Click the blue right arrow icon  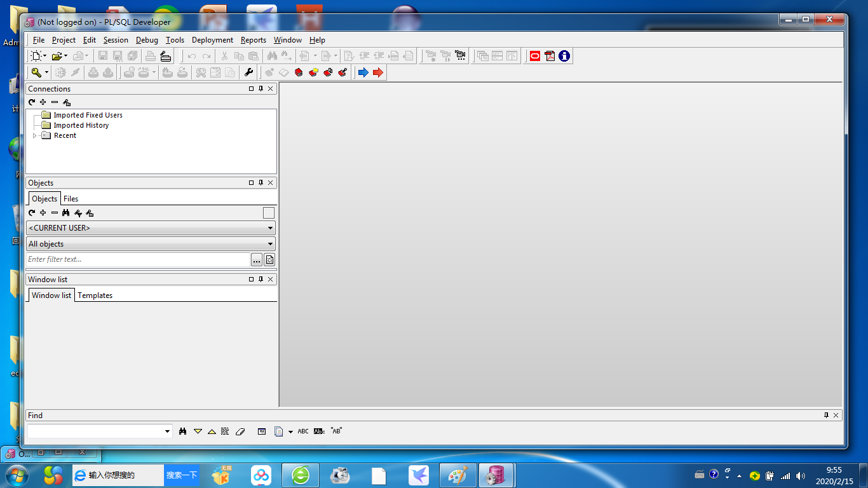[363, 72]
